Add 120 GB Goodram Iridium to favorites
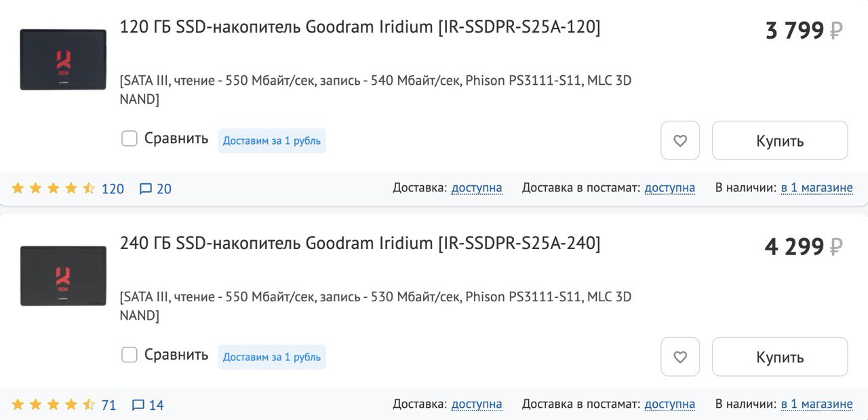The width and height of the screenshot is (868, 420). (x=679, y=140)
